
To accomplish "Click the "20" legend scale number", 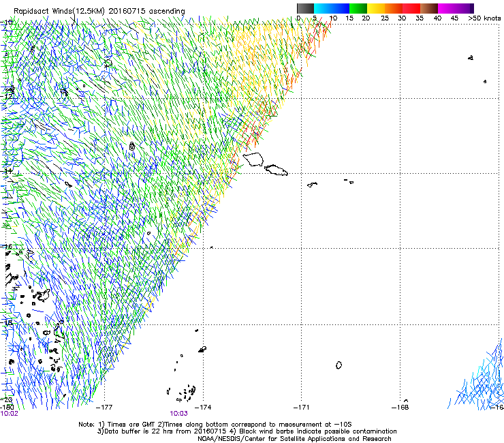I will click(x=366, y=18).
